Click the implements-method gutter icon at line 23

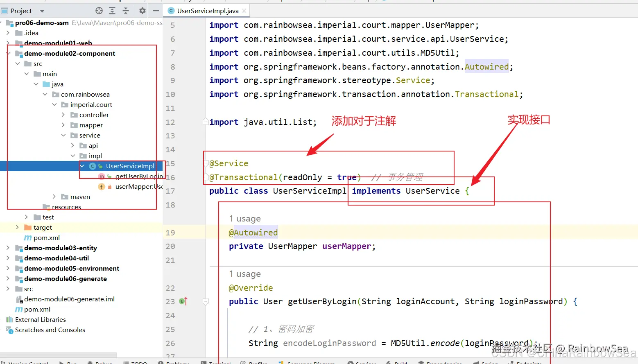tap(183, 301)
